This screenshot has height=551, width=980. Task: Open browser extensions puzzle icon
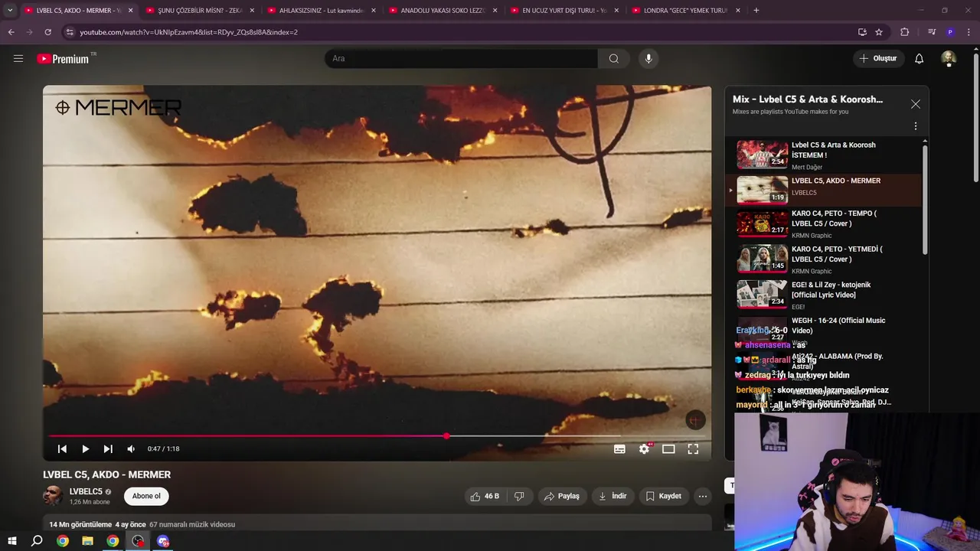click(905, 32)
